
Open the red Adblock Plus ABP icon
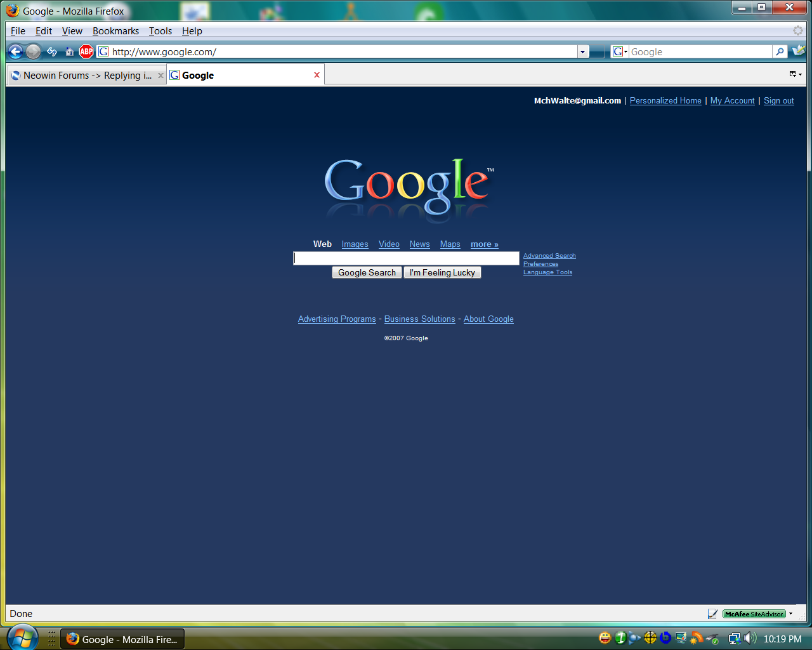86,51
